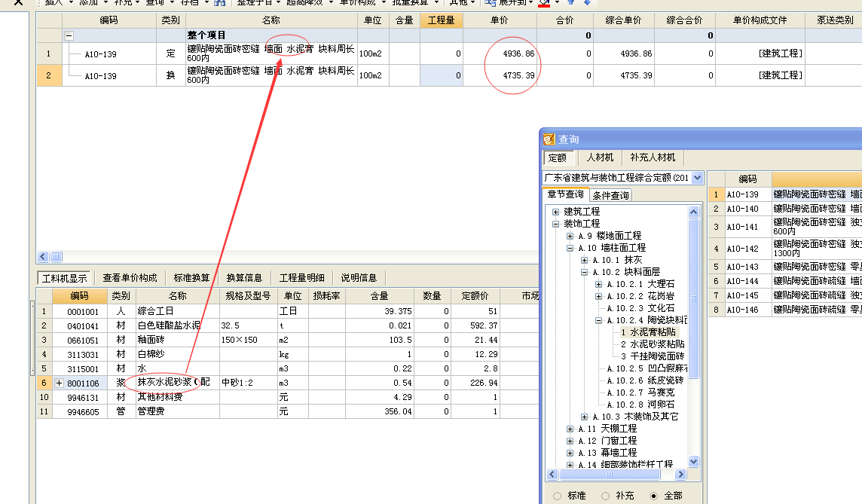Screen dimensions: 862x504
Task: Click the tree scrollbar up arrow
Action: click(694, 212)
